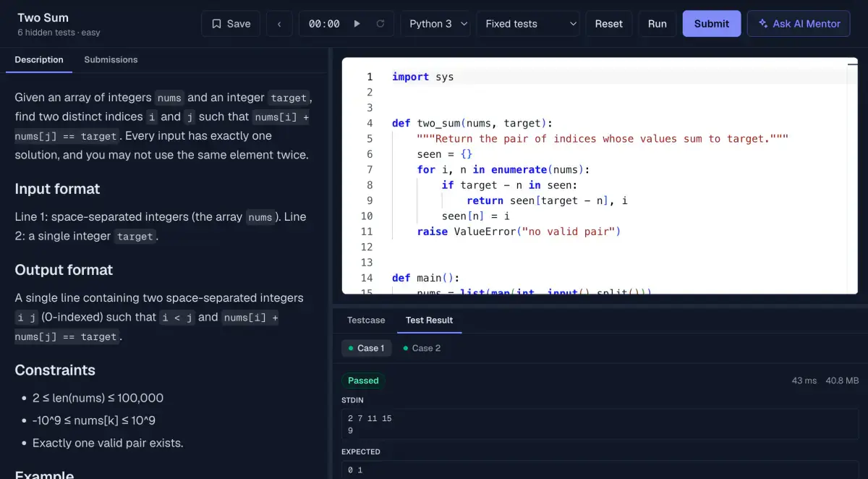868x479 pixels.
Task: Click the Passed status badge
Action: (363, 381)
